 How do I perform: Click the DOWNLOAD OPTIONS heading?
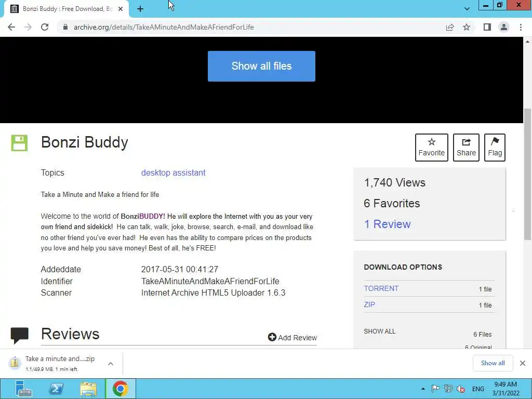coord(403,267)
